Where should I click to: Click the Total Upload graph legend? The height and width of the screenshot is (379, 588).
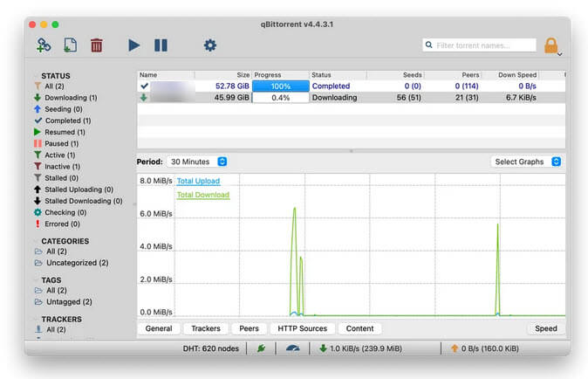[198, 181]
